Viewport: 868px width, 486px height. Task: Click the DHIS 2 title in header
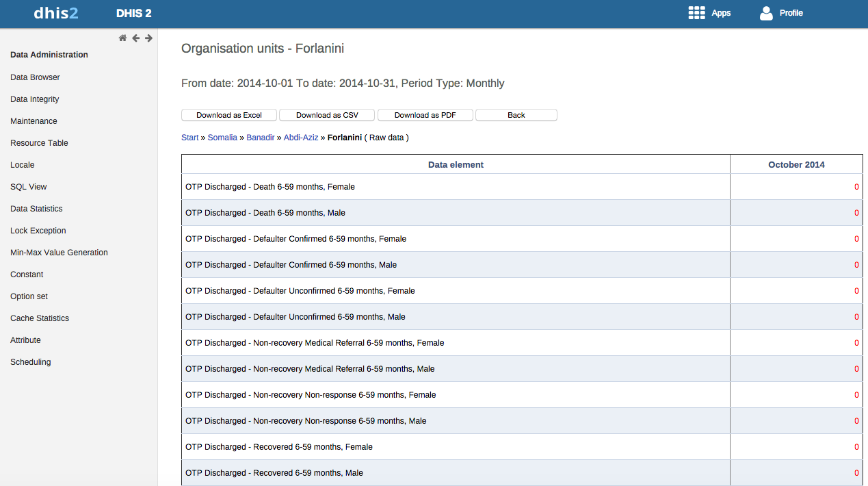(x=133, y=13)
